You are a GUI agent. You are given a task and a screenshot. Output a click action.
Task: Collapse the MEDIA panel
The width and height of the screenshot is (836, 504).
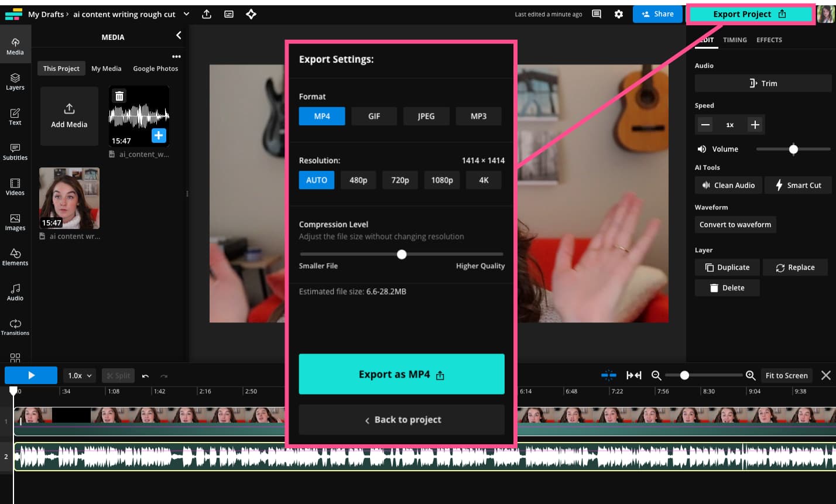point(179,36)
